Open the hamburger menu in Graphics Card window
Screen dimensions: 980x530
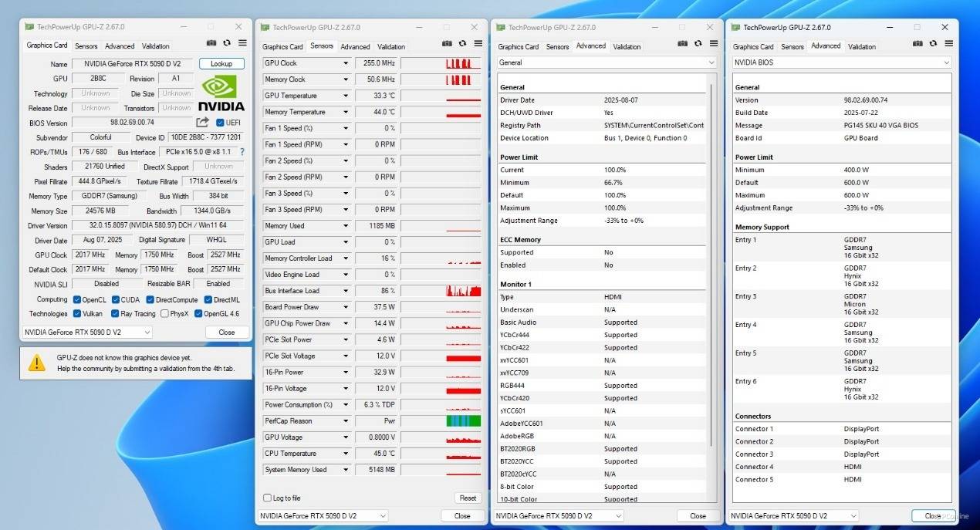pyautogui.click(x=242, y=44)
